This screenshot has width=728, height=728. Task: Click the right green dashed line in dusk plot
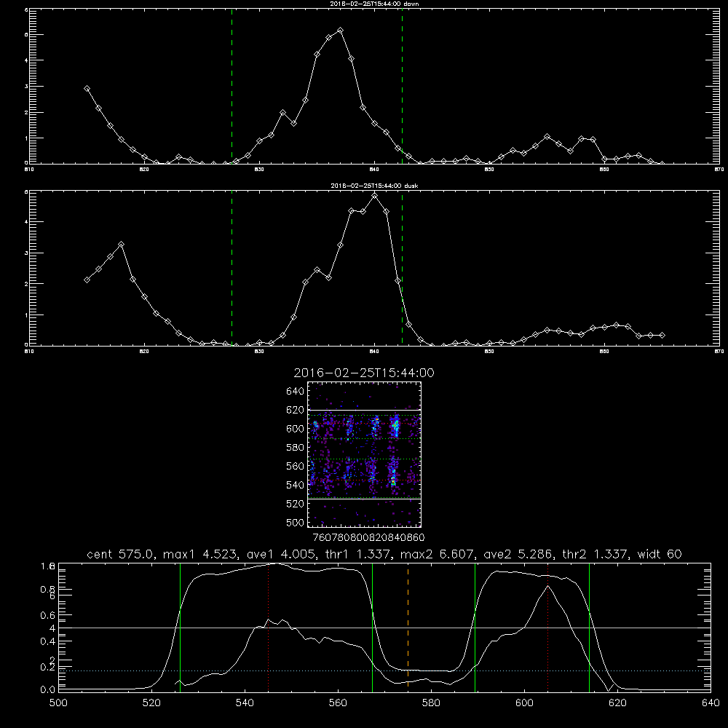(x=402, y=268)
